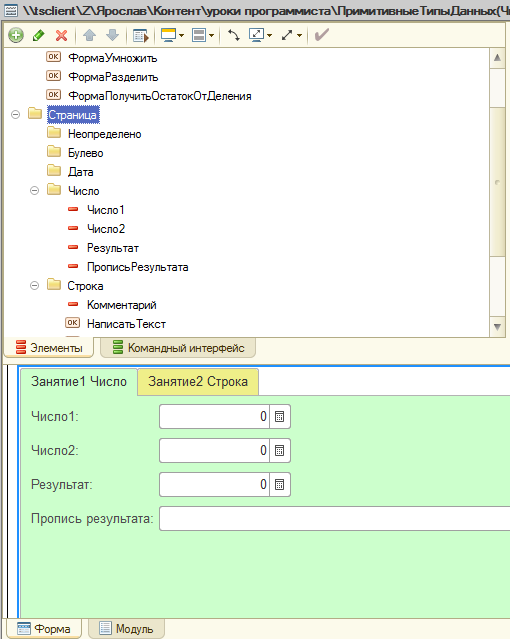
Task: Switch to the Модуль tab
Action: pos(127,629)
